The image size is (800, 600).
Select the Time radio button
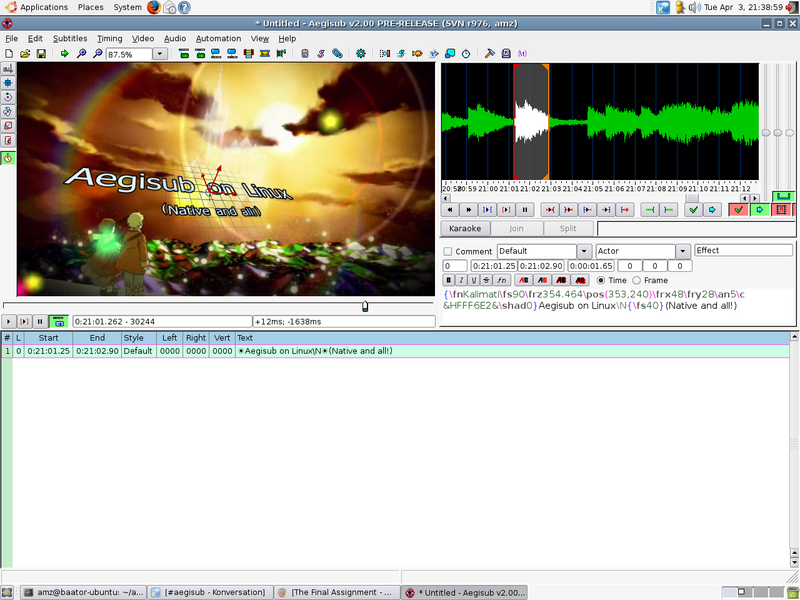tap(601, 280)
